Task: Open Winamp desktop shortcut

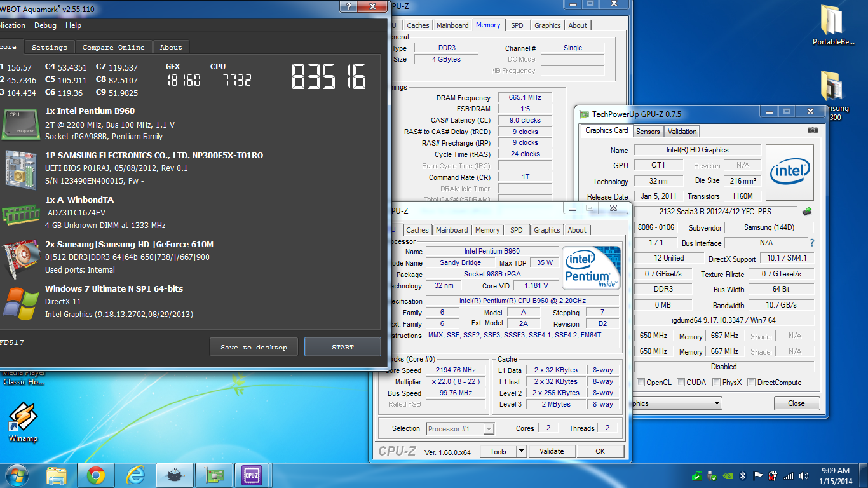Action: (x=23, y=423)
